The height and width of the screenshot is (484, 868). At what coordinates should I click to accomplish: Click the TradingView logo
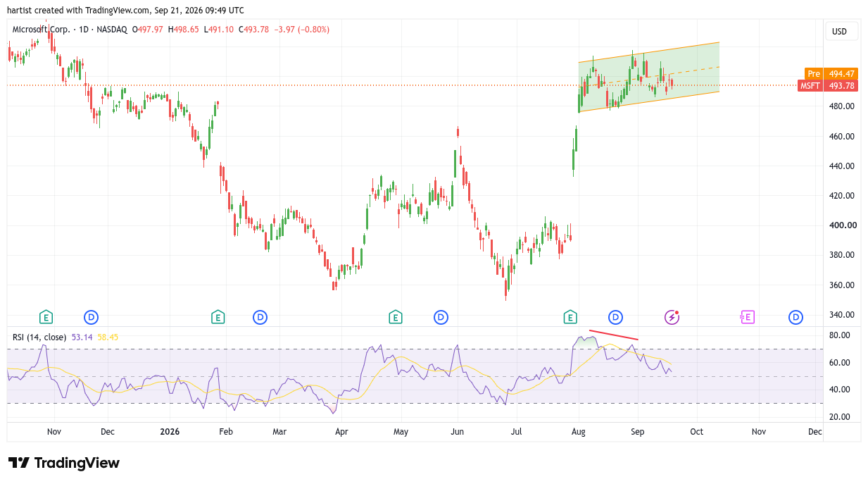(64, 463)
